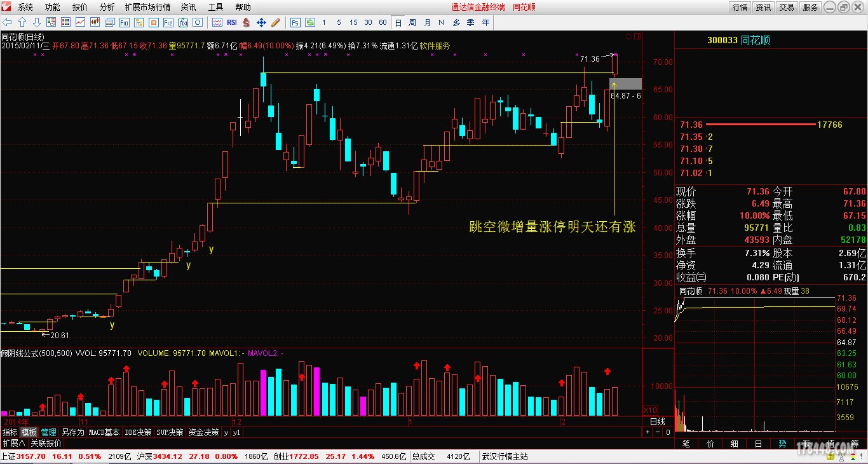
Task: Open the 功能 menu
Action: coord(53,7)
